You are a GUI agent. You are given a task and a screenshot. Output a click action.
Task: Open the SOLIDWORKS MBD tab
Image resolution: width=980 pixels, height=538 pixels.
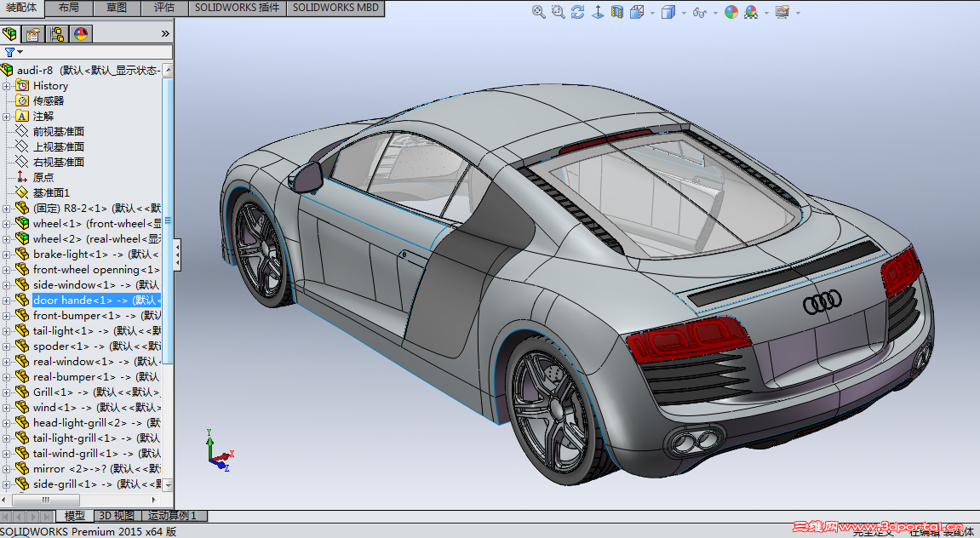point(335,8)
